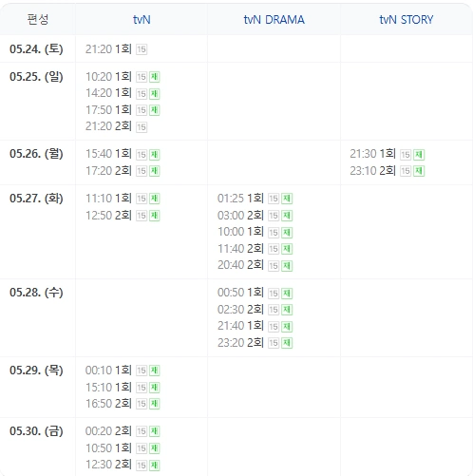Click the 11:10 1회 tvN entry

coord(108,199)
